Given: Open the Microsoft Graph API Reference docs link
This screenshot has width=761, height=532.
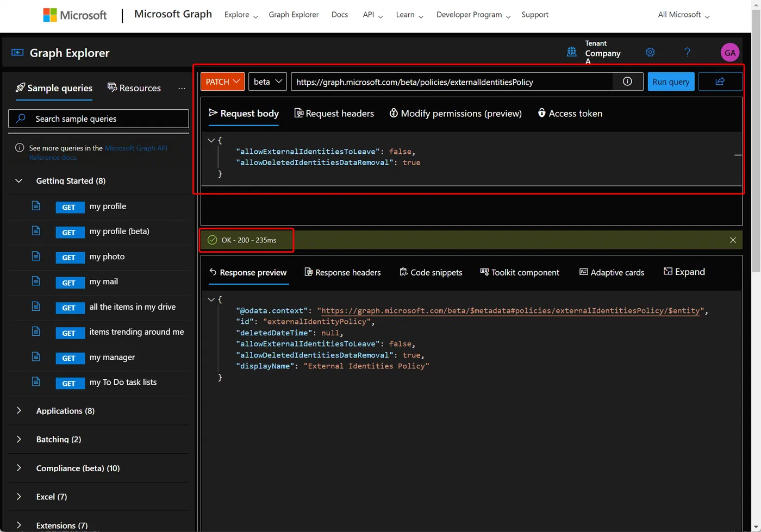Looking at the screenshot, I should (98, 153).
